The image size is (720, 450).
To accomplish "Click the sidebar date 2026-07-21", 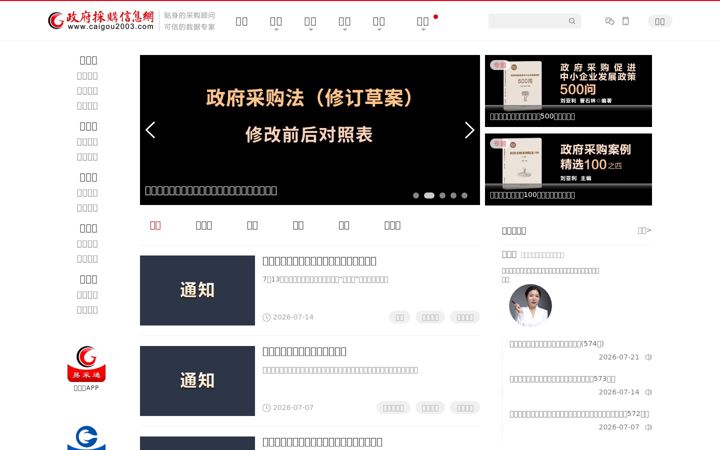I will (x=619, y=357).
